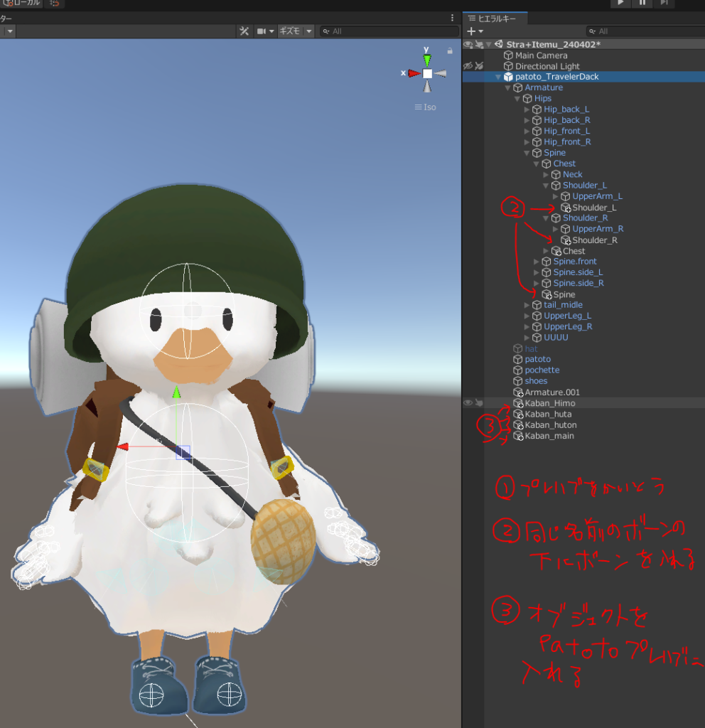Image resolution: width=705 pixels, height=728 pixels.
Task: Toggle visibility eye for Kaban_Himo
Action: pos(468,403)
